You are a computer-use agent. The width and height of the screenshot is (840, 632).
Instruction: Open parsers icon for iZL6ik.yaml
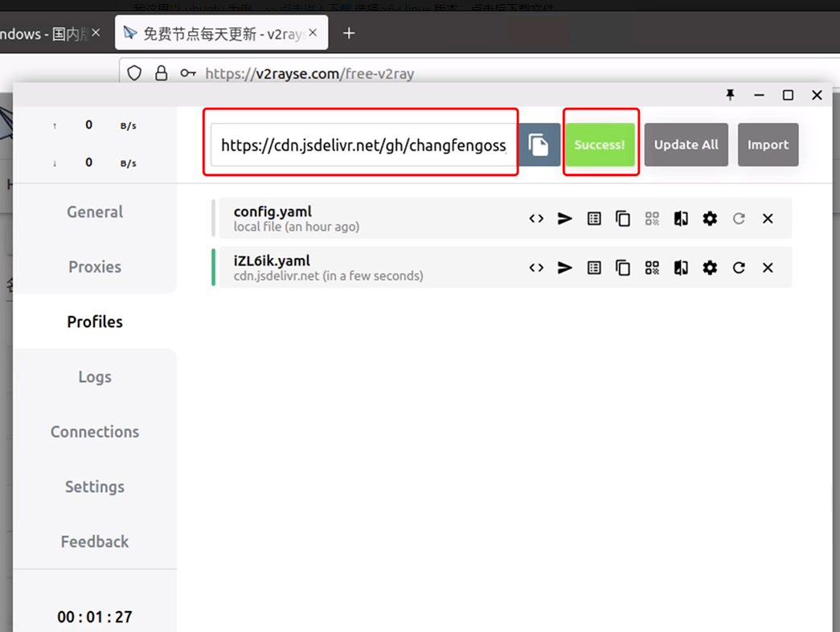[681, 268]
